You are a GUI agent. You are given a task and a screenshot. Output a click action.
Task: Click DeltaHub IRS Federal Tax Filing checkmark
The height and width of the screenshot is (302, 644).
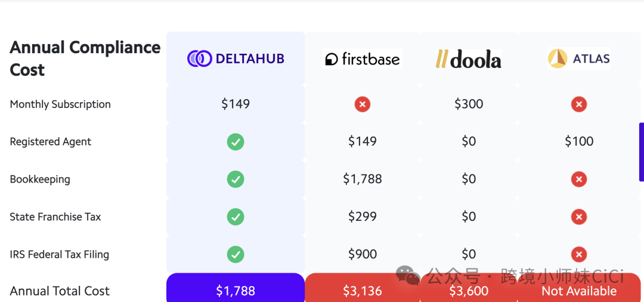point(236,255)
